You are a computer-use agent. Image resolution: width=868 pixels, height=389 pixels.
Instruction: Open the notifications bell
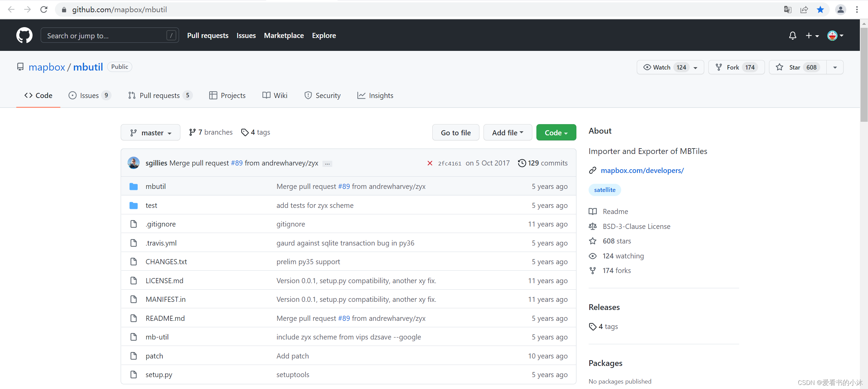(x=792, y=35)
